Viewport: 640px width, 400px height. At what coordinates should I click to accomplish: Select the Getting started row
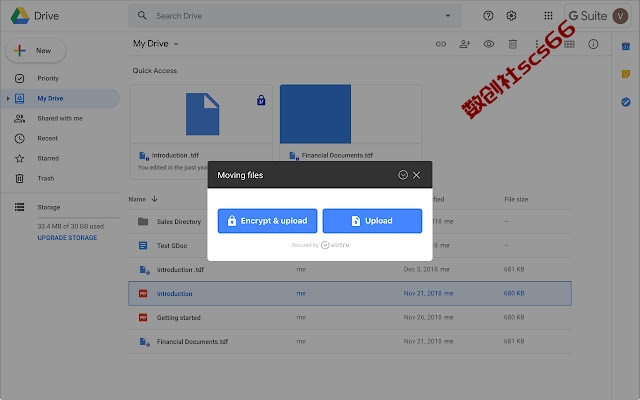pyautogui.click(x=350, y=318)
